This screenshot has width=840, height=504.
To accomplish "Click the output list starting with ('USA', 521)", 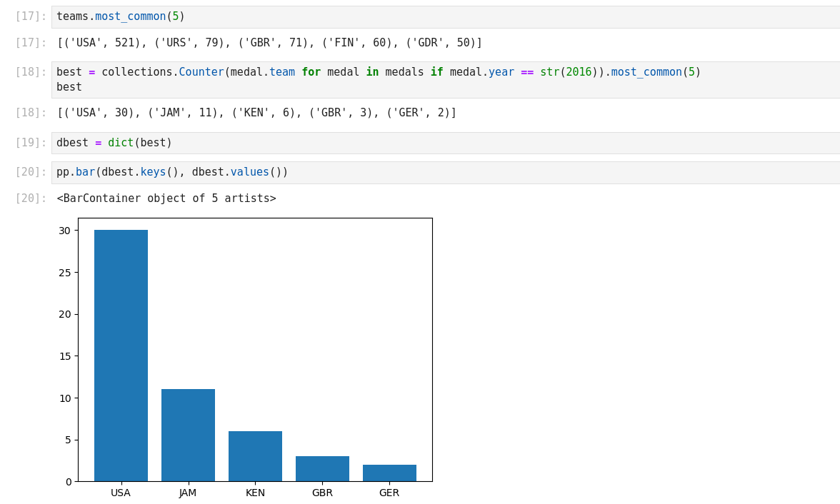I will (x=269, y=43).
